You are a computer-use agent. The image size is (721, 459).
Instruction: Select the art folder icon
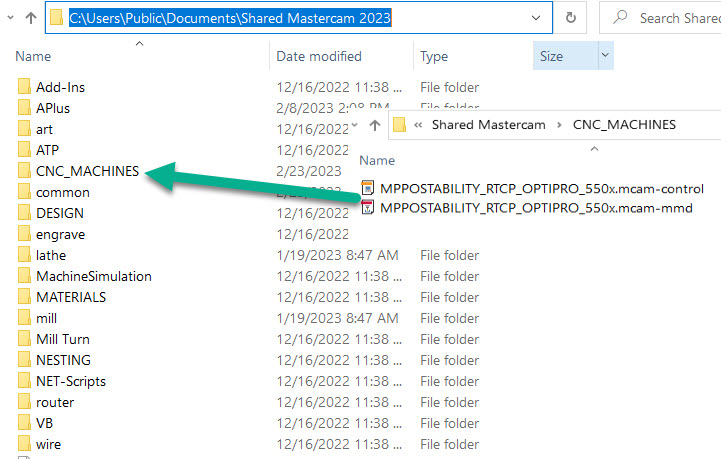(x=24, y=128)
